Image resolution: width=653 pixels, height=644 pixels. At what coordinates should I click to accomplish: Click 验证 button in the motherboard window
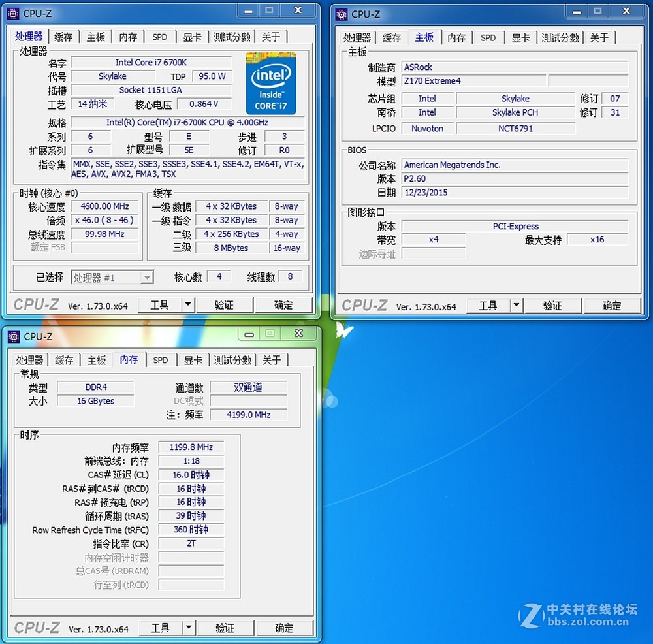552,306
